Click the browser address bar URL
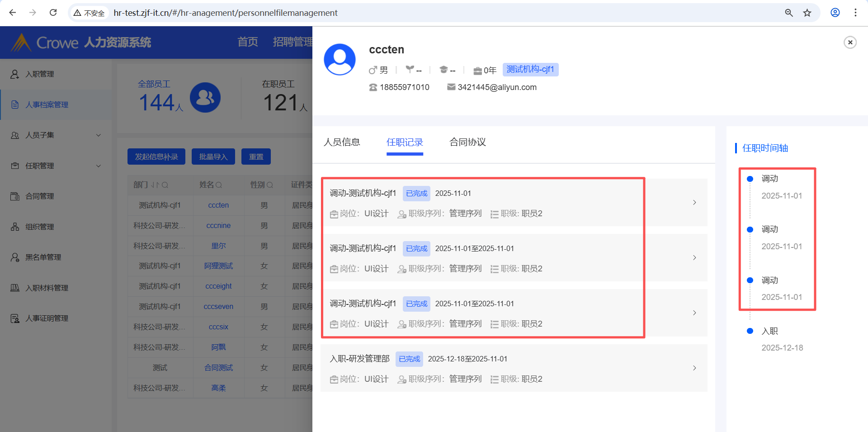Viewport: 868px width, 432px height. point(226,13)
